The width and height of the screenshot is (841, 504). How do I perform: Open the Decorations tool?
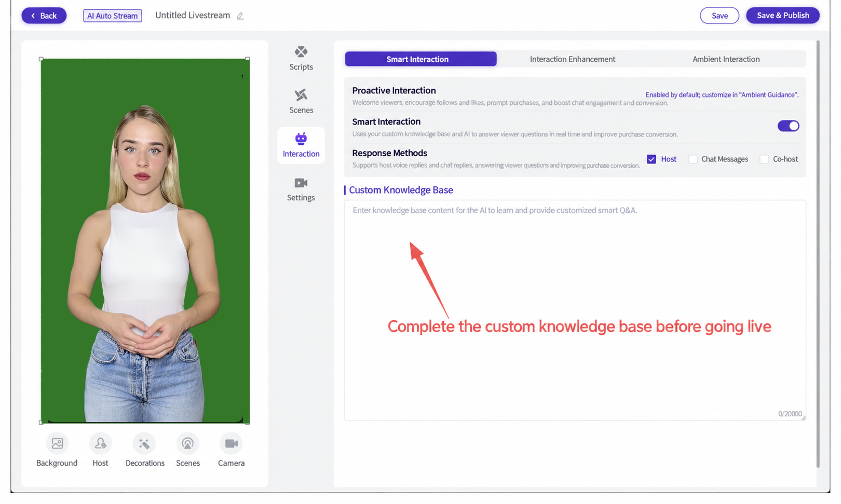(145, 450)
